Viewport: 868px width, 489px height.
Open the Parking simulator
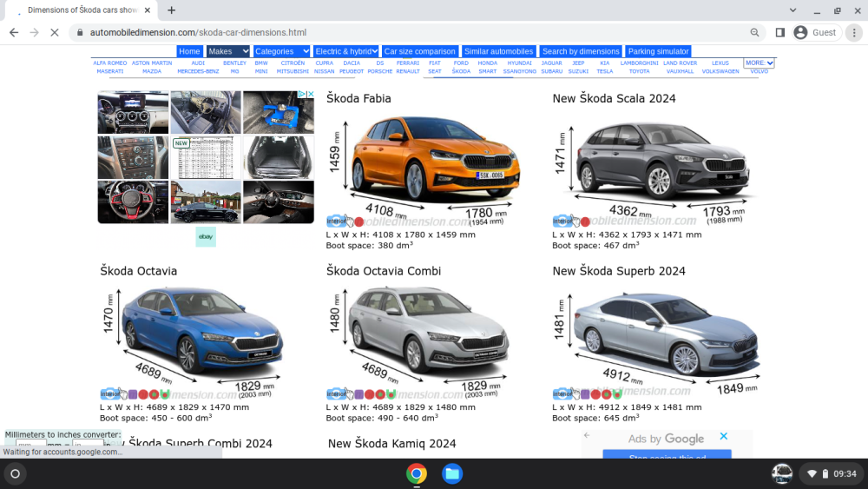click(x=658, y=51)
